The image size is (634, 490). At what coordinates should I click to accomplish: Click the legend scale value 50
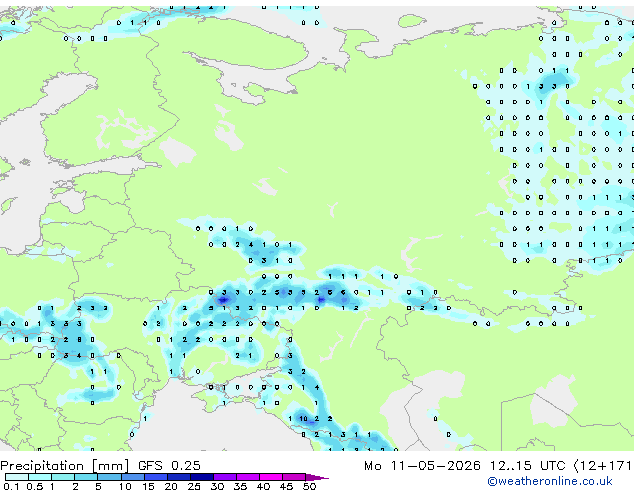coord(309,486)
